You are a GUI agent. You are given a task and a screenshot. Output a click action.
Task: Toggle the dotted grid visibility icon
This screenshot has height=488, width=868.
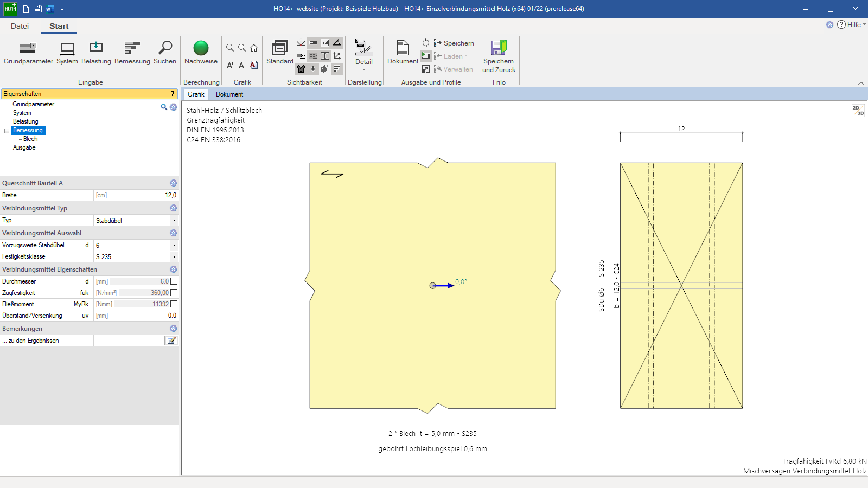tap(313, 56)
